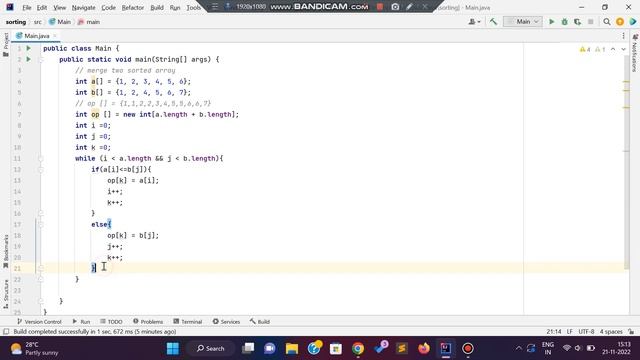Image resolution: width=640 pixels, height=360 pixels.
Task: Open the File menu
Action: [x=27, y=7]
